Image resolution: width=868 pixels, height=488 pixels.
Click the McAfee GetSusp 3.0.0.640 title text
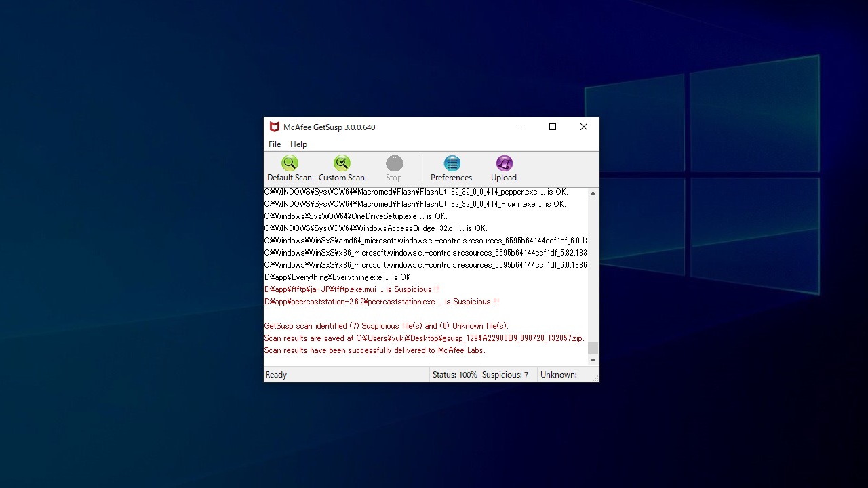(330, 127)
